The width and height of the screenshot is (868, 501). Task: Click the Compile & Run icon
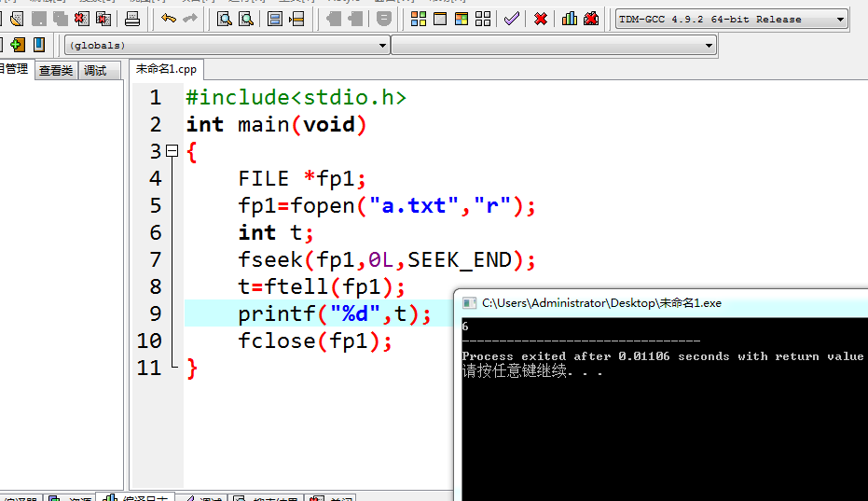pyautogui.click(x=462, y=19)
